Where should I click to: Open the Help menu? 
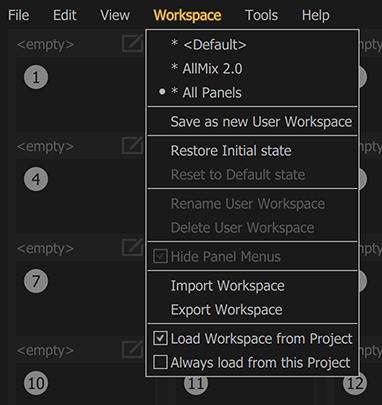(x=316, y=15)
